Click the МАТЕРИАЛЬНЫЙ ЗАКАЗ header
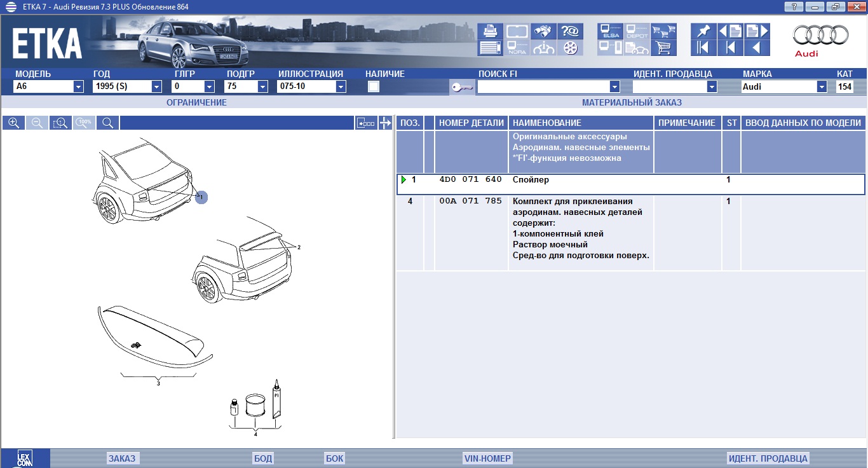The image size is (868, 468). [632, 102]
